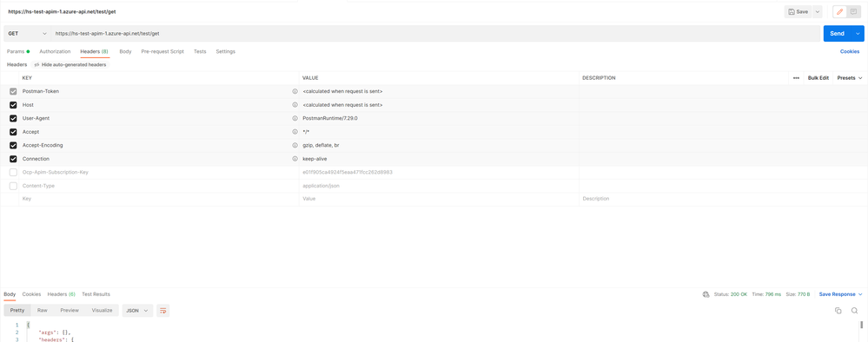Expand the Save Response arrow

[x=861, y=294]
